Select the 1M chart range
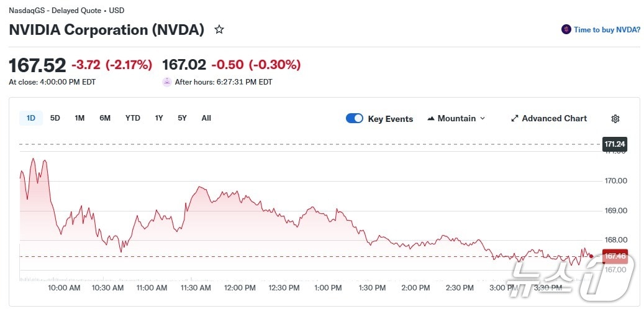Image resolution: width=644 pixels, height=311 pixels. 79,118
